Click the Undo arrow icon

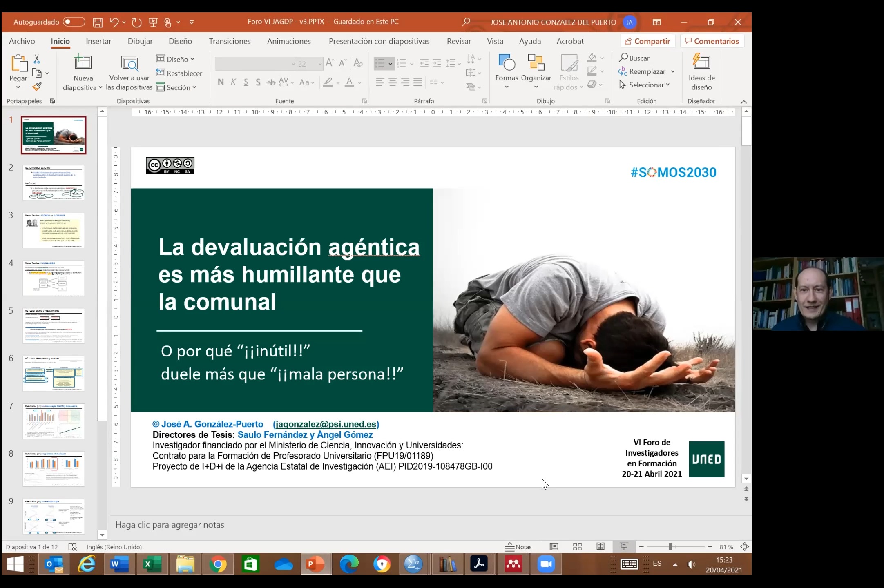[x=114, y=22]
